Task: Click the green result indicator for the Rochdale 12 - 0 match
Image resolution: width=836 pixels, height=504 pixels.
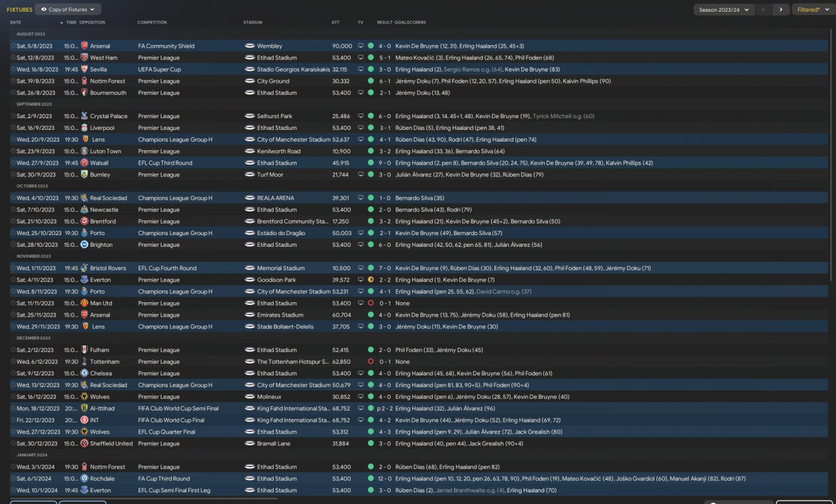Action: [x=371, y=479]
